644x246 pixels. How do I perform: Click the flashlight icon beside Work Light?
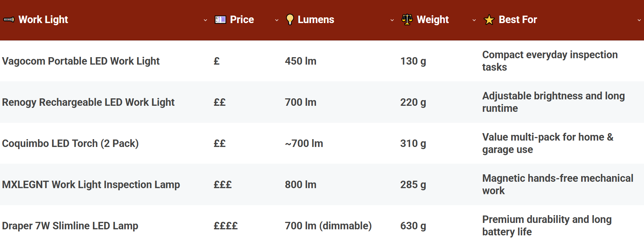[x=9, y=20]
